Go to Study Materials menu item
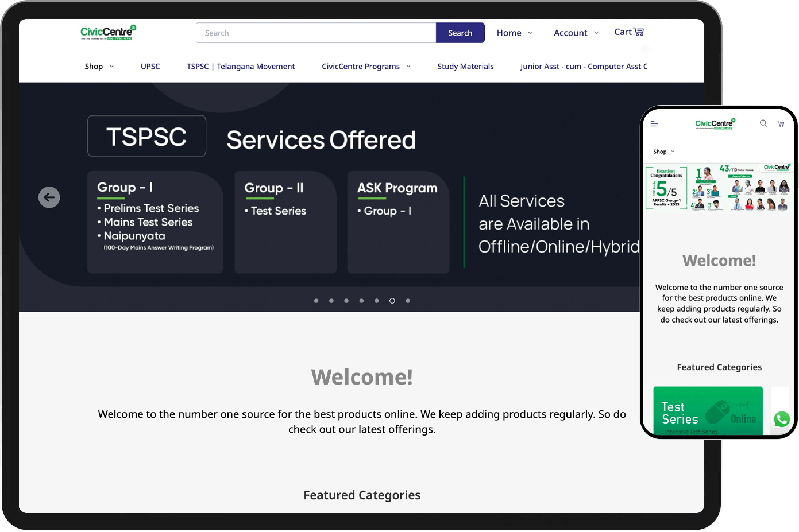The image size is (799, 532). pyautogui.click(x=465, y=67)
